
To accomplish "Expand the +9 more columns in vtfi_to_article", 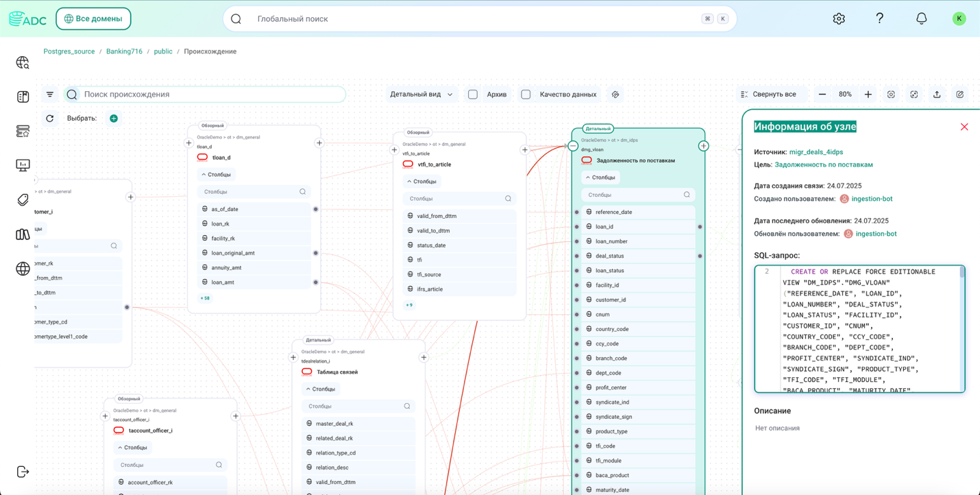I will [409, 305].
